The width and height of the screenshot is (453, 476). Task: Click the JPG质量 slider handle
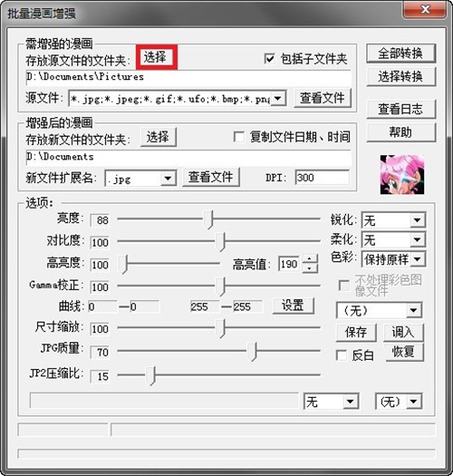[x=253, y=351]
